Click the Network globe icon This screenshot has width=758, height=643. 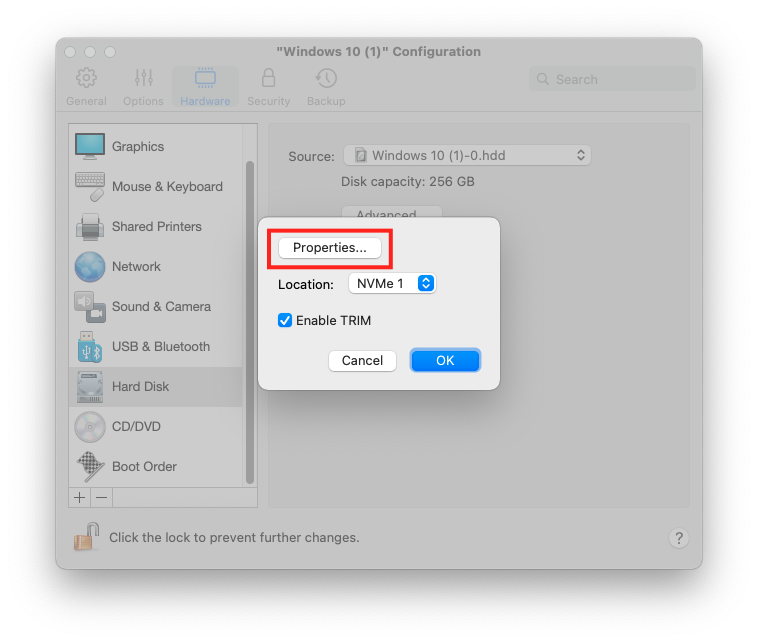[90, 267]
